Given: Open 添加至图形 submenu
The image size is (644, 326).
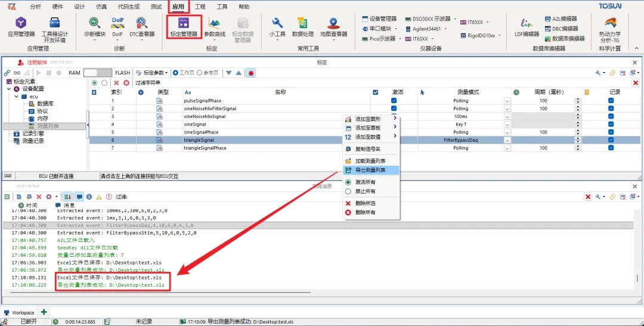Looking at the screenshot, I should [371, 119].
